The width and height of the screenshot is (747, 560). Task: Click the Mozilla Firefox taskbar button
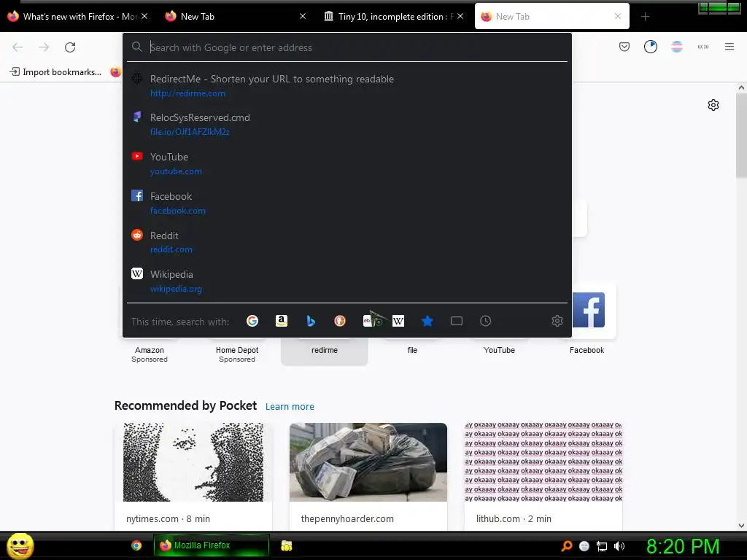click(211, 545)
